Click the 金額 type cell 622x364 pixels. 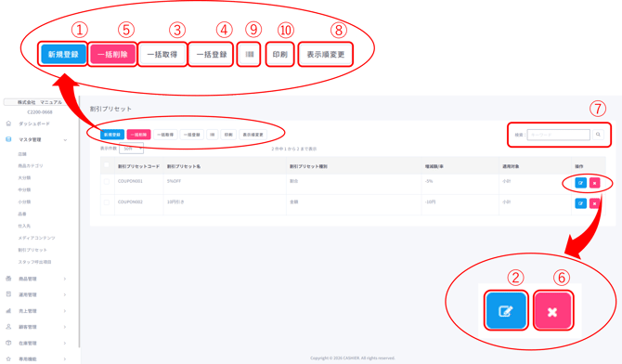pos(294,202)
